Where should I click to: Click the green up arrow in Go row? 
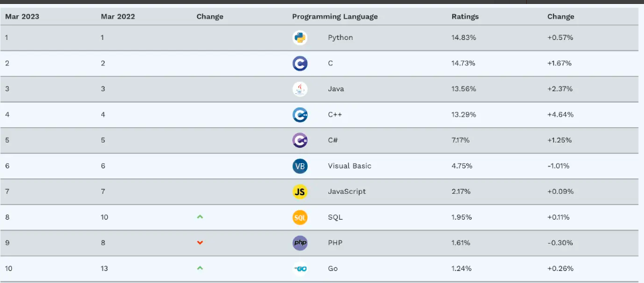pos(200,268)
